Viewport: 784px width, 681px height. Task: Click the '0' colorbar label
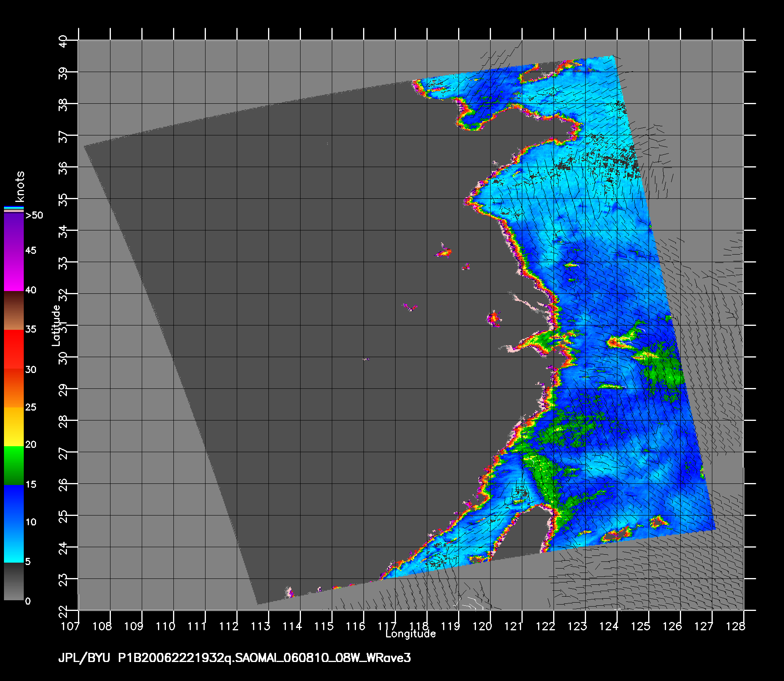(28, 601)
